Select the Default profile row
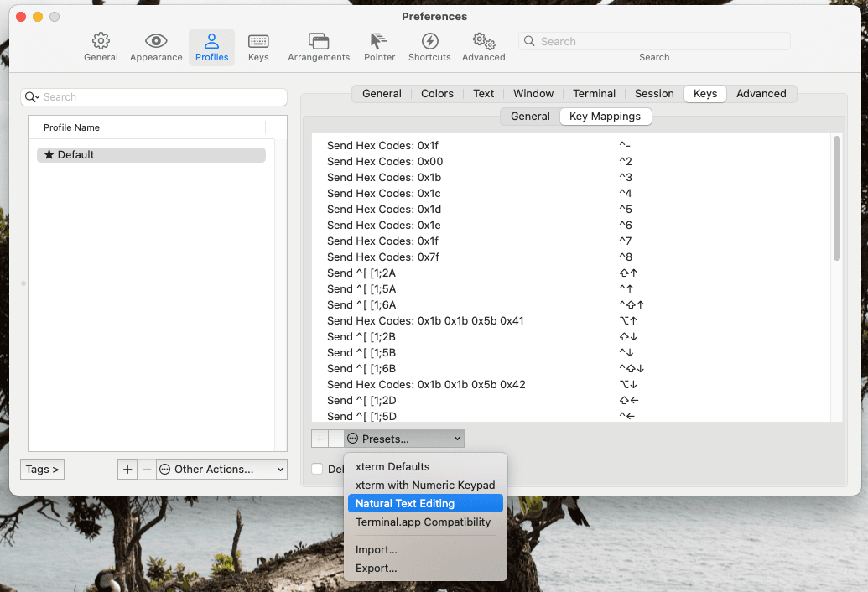This screenshot has height=592, width=868. tap(151, 155)
